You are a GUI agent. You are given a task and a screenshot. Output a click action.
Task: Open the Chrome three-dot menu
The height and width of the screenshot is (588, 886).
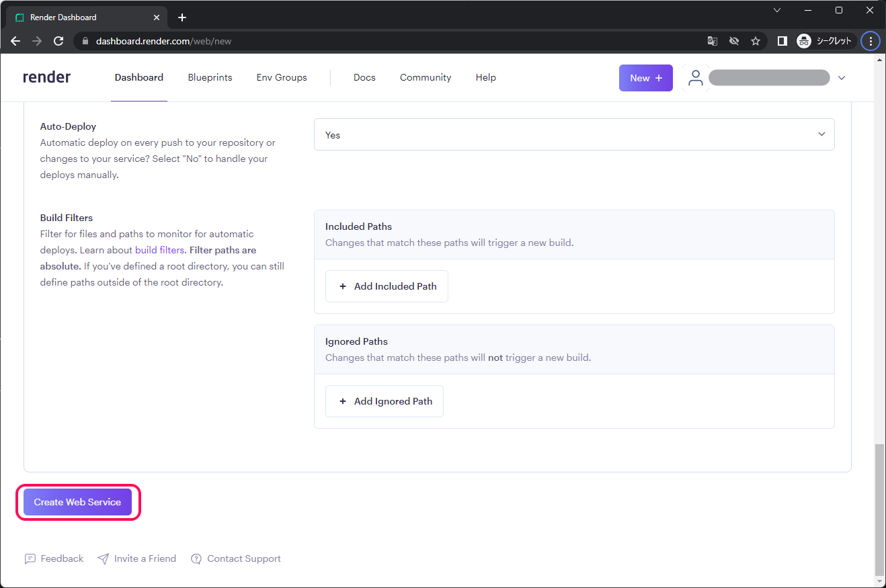tap(870, 40)
